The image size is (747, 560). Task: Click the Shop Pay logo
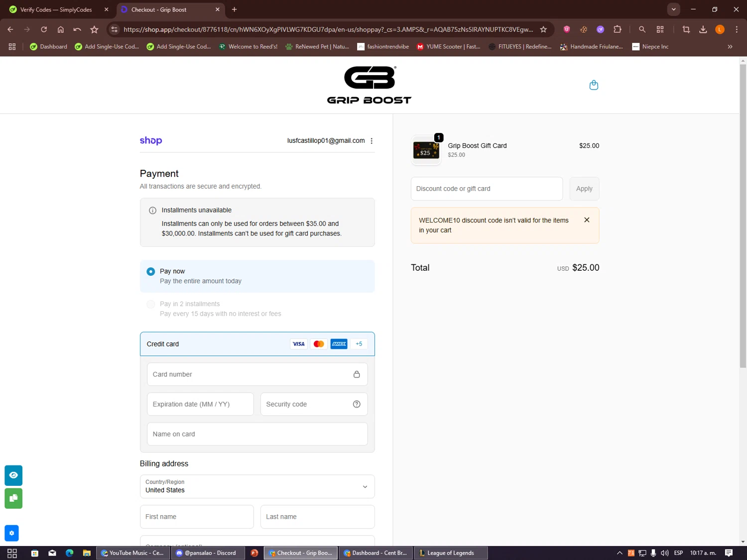click(x=151, y=140)
